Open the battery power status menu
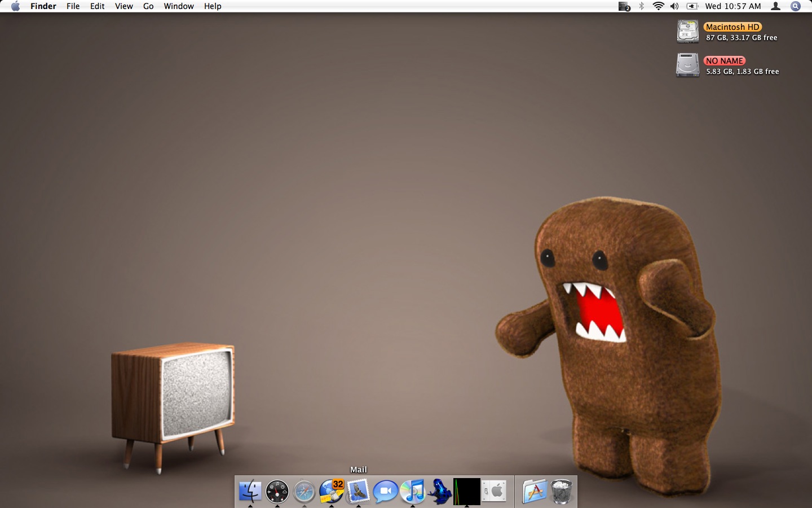 pyautogui.click(x=692, y=6)
